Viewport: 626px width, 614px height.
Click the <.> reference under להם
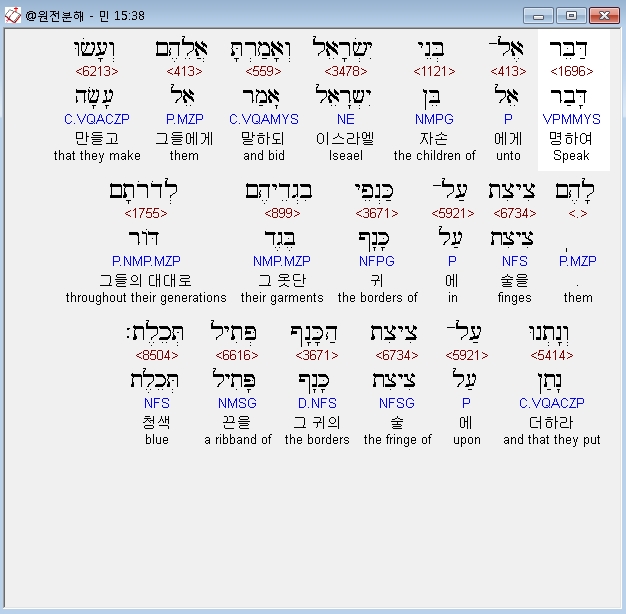point(578,213)
